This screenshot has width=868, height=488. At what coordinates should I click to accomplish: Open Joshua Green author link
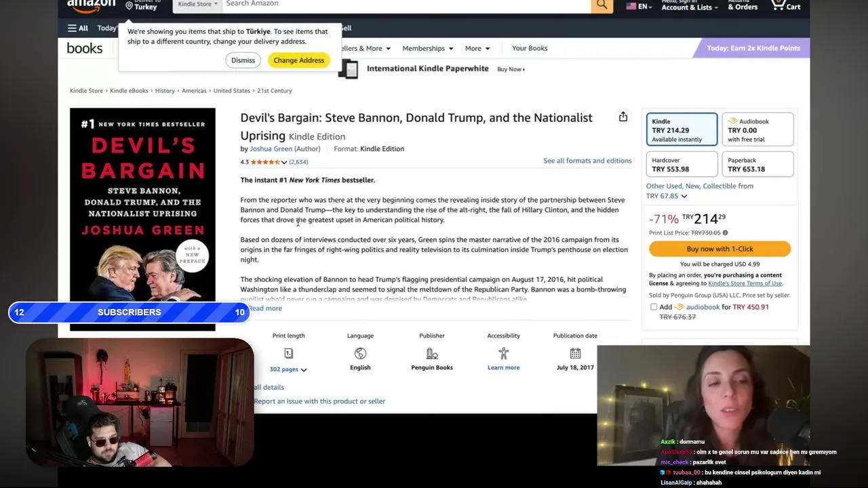coord(271,149)
